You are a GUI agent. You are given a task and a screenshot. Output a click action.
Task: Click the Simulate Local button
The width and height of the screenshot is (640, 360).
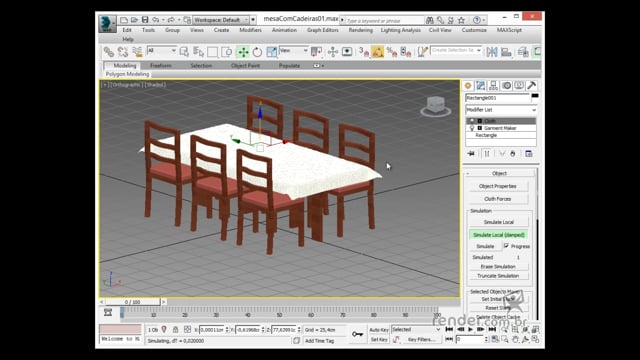(498, 222)
